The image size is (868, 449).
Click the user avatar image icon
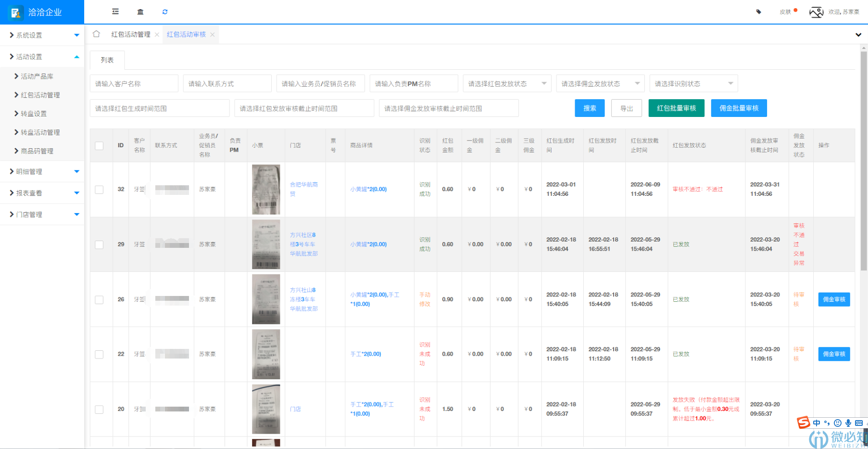(816, 12)
